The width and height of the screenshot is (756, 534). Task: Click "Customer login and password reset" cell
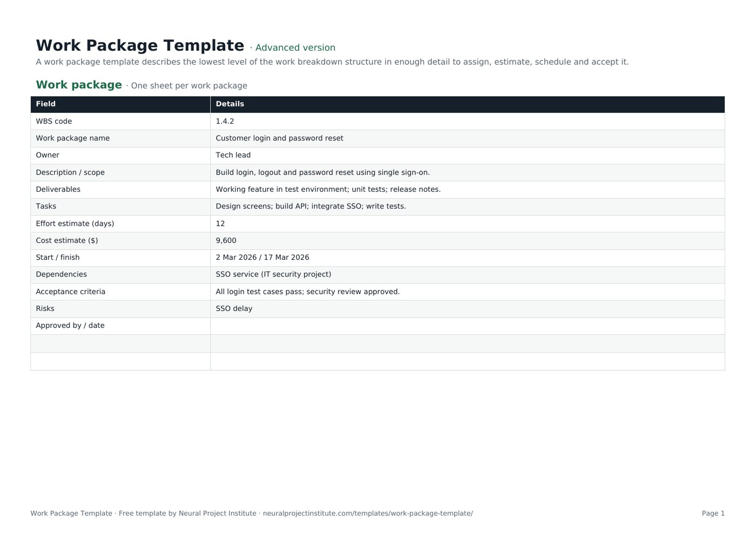468,139
